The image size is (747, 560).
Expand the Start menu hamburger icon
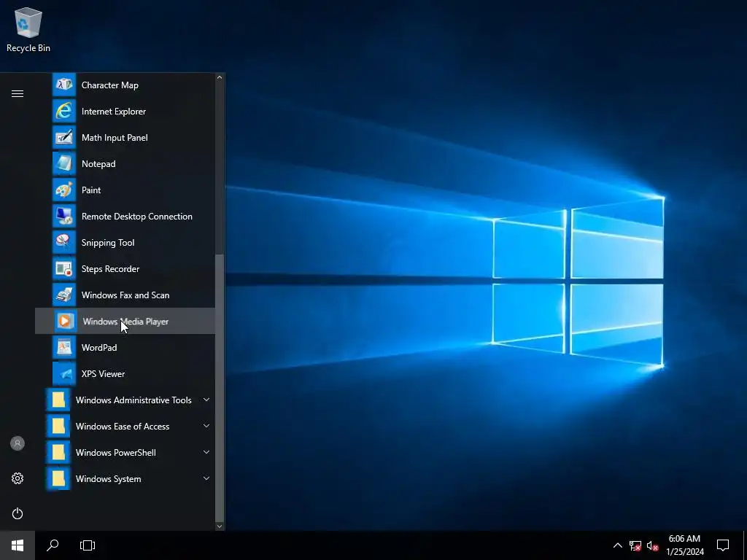[18, 94]
